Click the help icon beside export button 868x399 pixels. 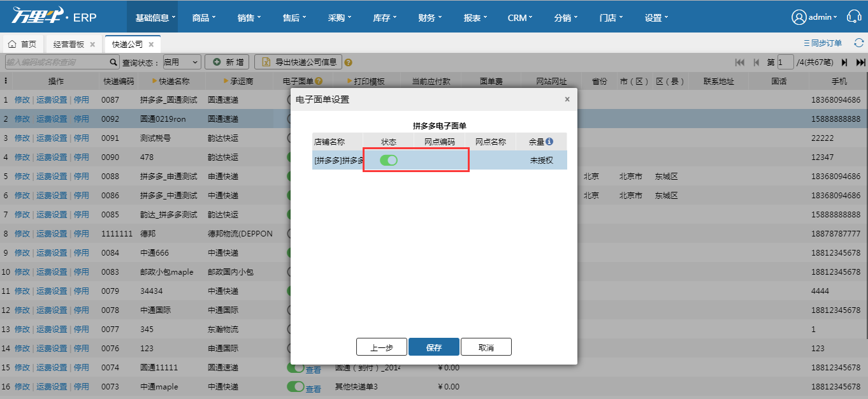click(x=348, y=62)
